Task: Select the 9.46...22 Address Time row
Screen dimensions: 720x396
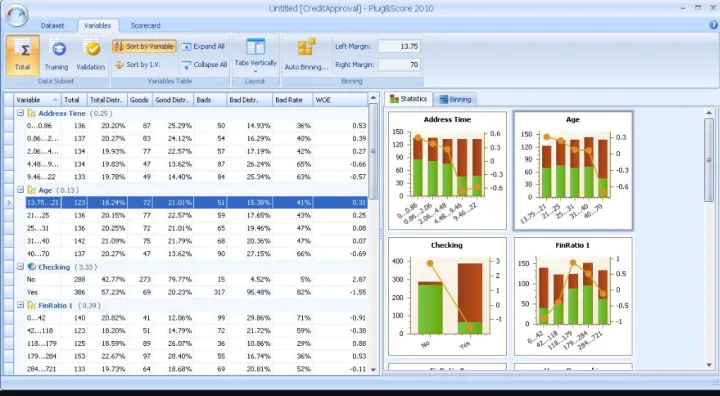Action: (197, 177)
